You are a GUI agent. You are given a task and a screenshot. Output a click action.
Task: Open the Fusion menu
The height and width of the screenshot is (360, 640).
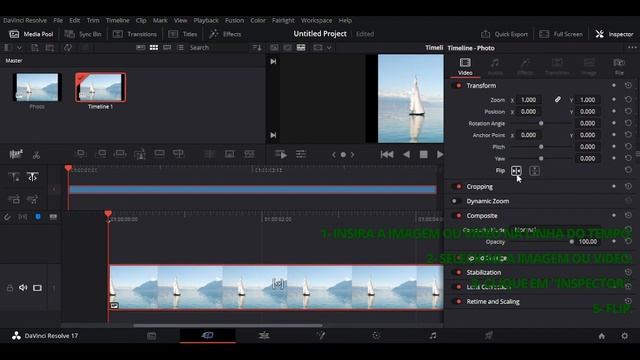[234, 20]
